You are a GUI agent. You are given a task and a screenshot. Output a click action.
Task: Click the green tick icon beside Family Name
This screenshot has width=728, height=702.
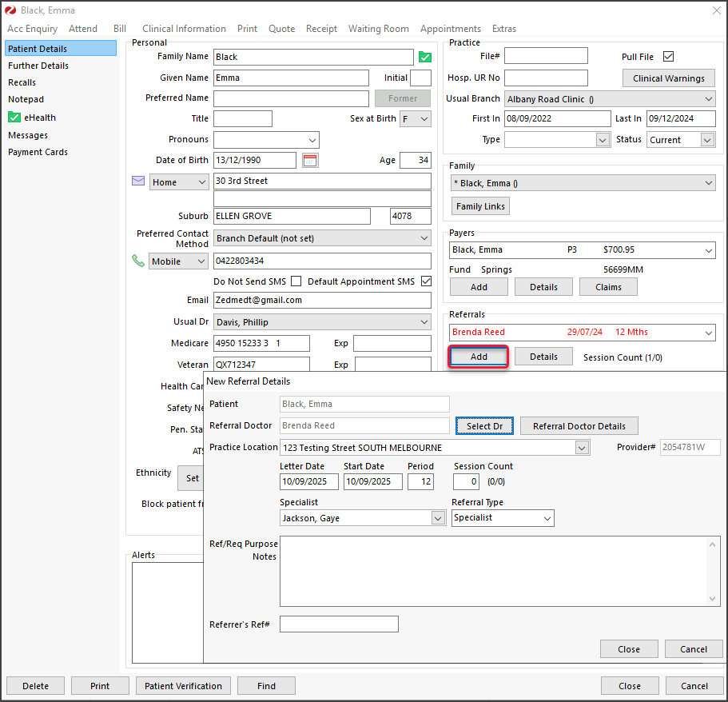[x=425, y=57]
